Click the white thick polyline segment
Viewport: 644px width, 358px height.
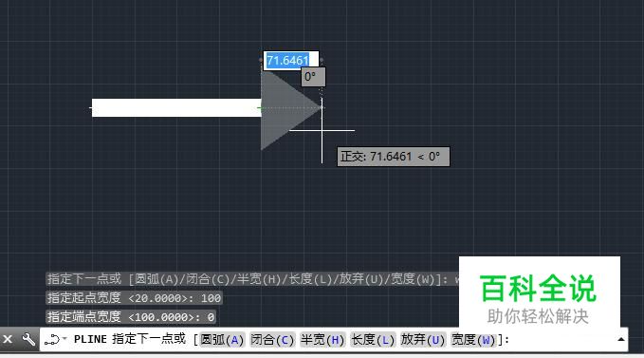click(176, 107)
